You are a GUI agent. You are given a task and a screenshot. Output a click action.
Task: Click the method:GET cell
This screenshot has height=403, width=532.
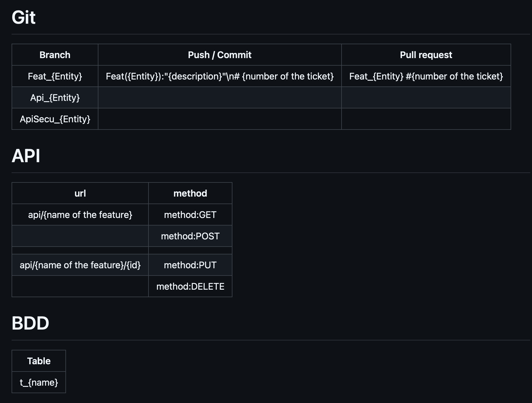(190, 215)
